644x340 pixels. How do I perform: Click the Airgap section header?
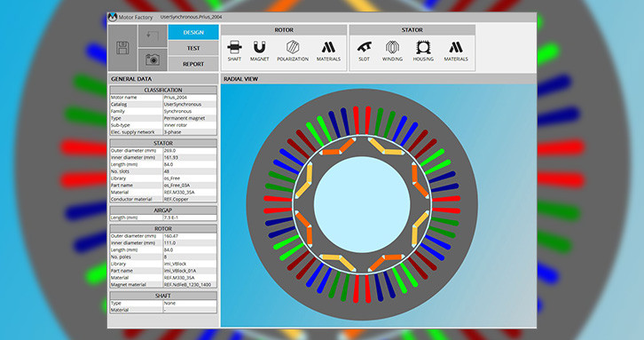tap(163, 210)
